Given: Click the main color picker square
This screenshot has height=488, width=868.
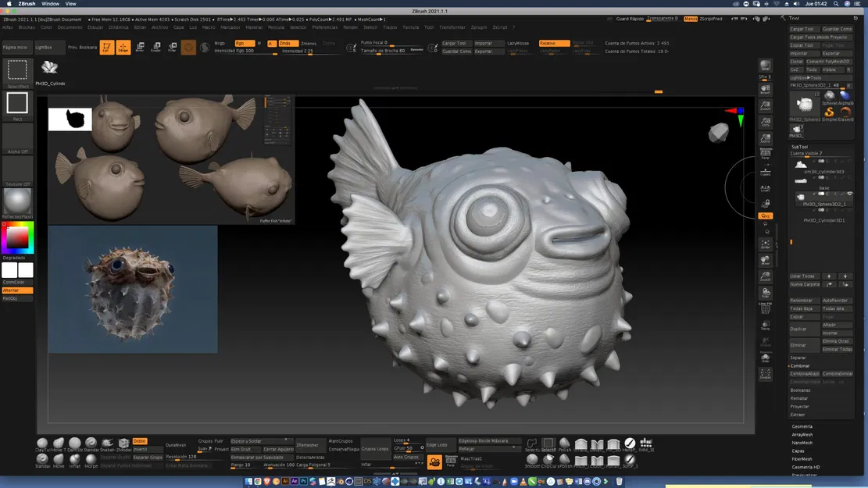Looking at the screenshot, I should tap(17, 237).
